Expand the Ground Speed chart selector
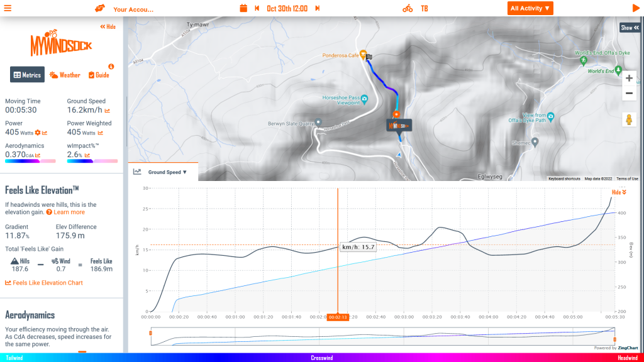 (x=167, y=172)
